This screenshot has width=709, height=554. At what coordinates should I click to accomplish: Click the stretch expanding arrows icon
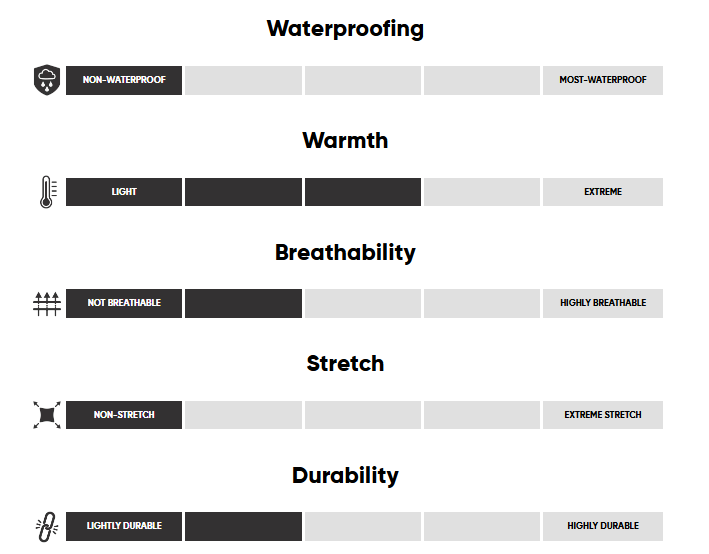[46, 415]
